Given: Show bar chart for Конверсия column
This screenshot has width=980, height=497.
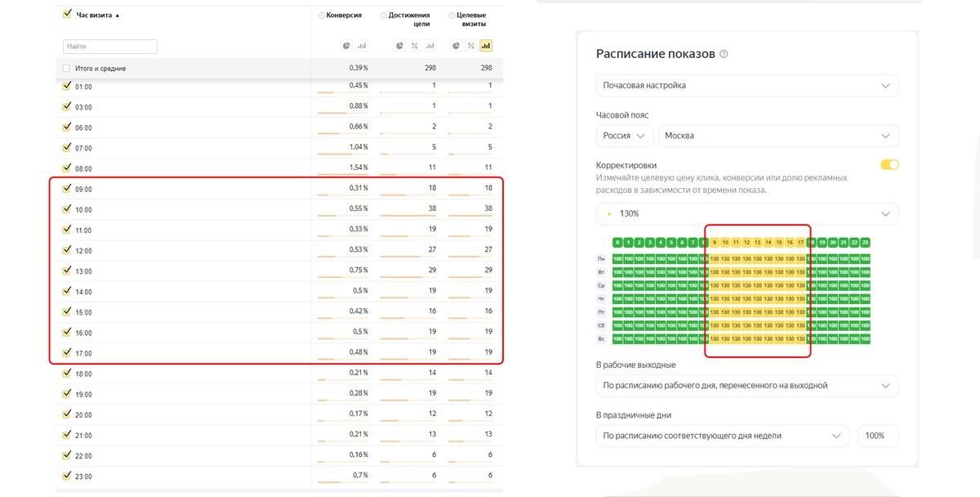Looking at the screenshot, I should tap(362, 46).
